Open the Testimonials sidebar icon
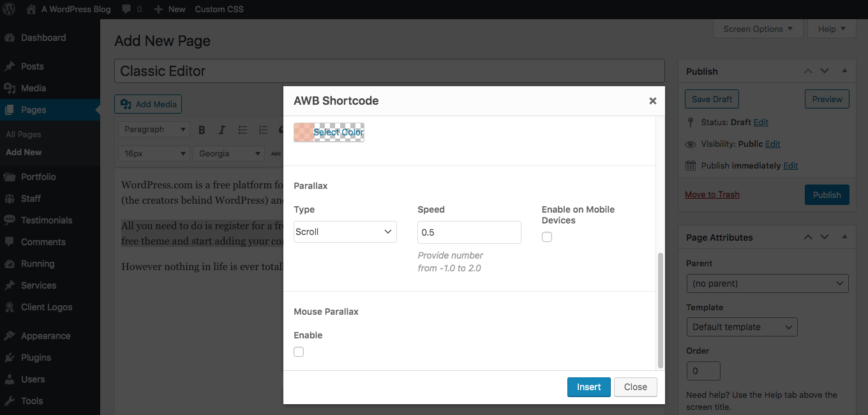 coord(10,220)
